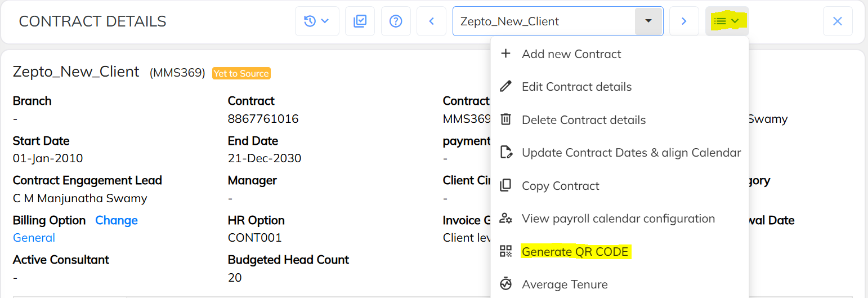Click the checklist tasks icon

[x=360, y=21]
